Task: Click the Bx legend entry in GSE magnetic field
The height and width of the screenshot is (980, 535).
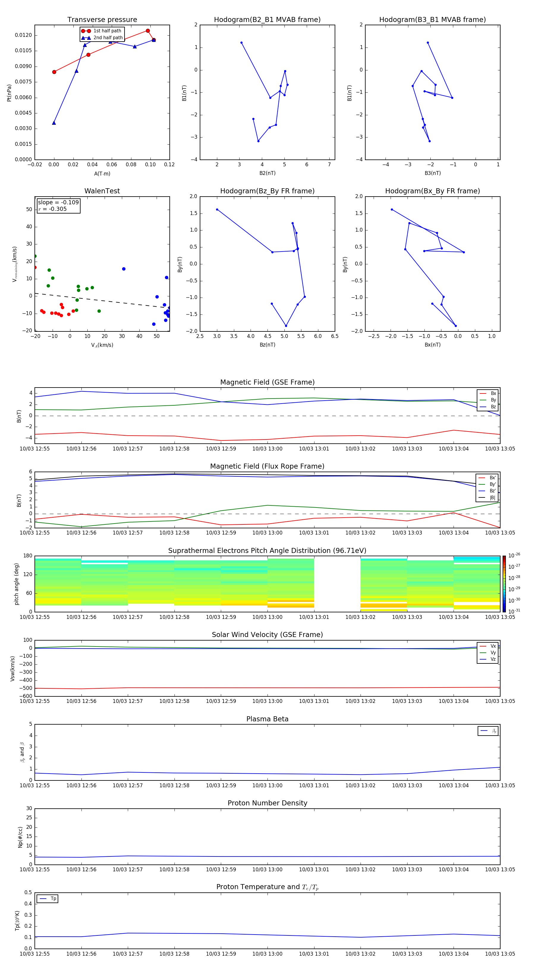Action: [488, 393]
